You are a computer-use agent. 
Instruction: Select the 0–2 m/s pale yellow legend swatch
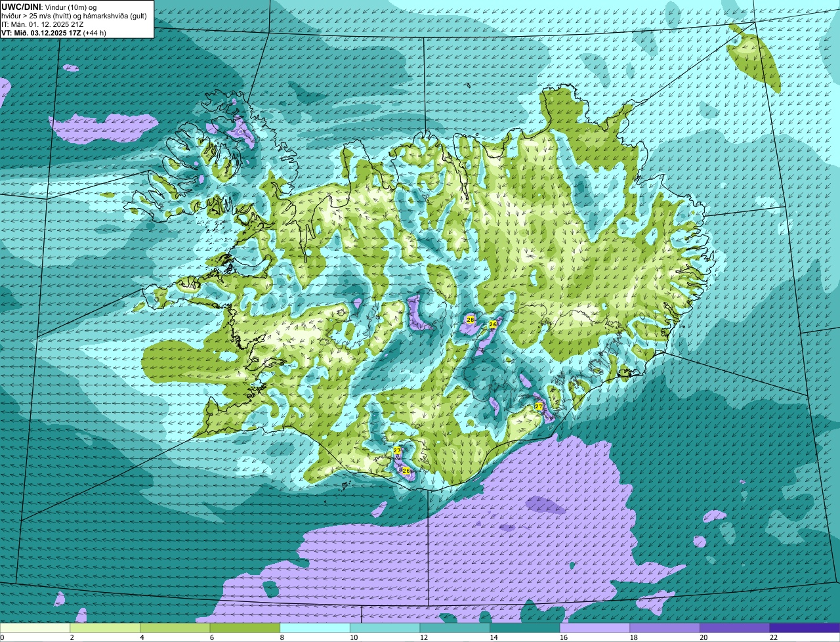[35, 628]
